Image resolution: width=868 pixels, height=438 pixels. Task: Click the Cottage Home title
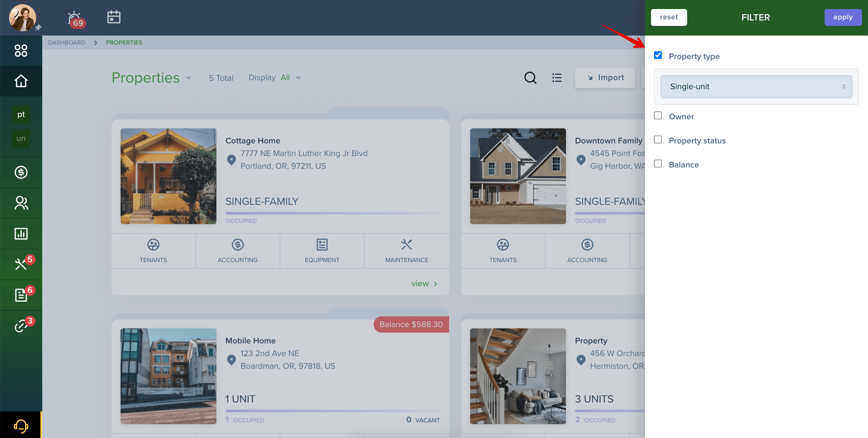click(252, 140)
